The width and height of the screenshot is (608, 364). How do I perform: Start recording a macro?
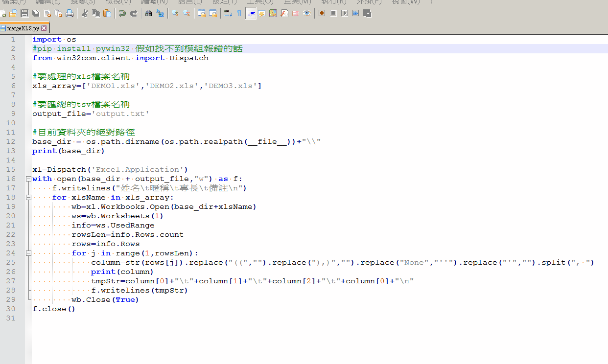(322, 13)
